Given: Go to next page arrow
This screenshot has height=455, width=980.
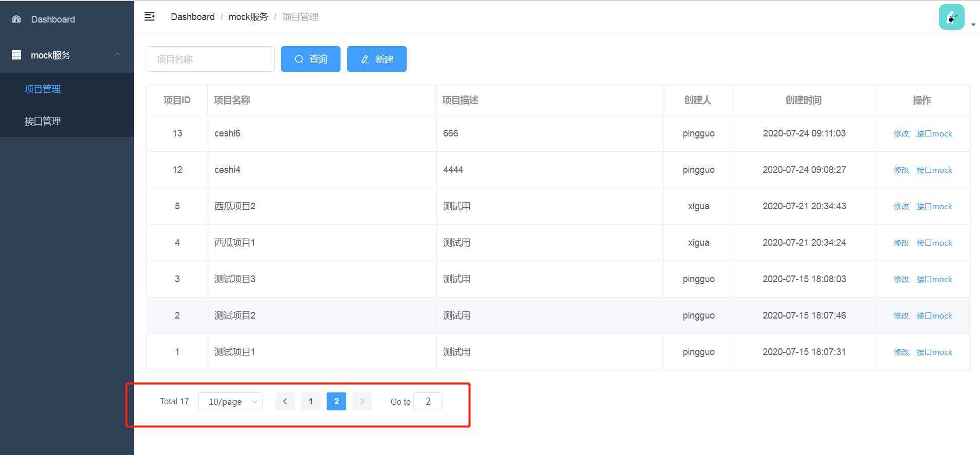Looking at the screenshot, I should [362, 401].
